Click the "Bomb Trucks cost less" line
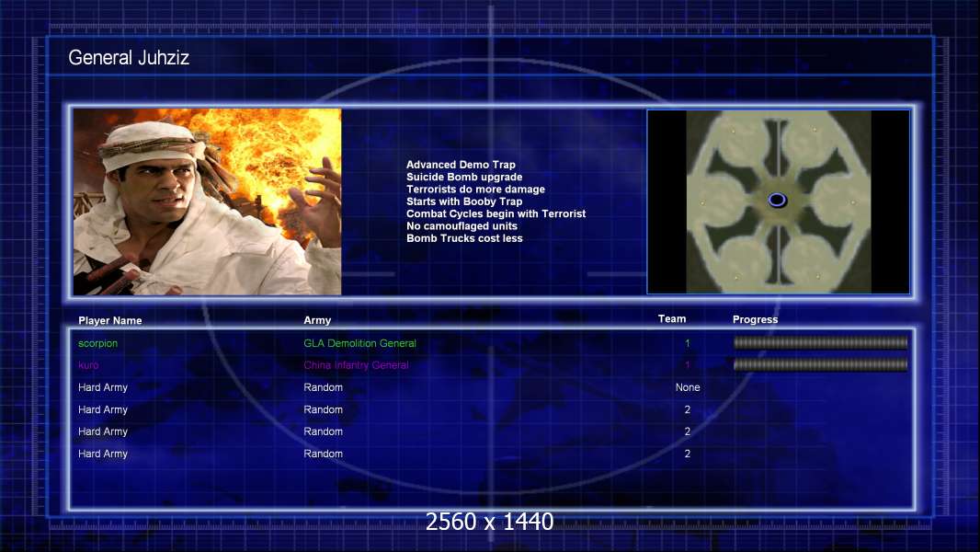 pos(464,238)
